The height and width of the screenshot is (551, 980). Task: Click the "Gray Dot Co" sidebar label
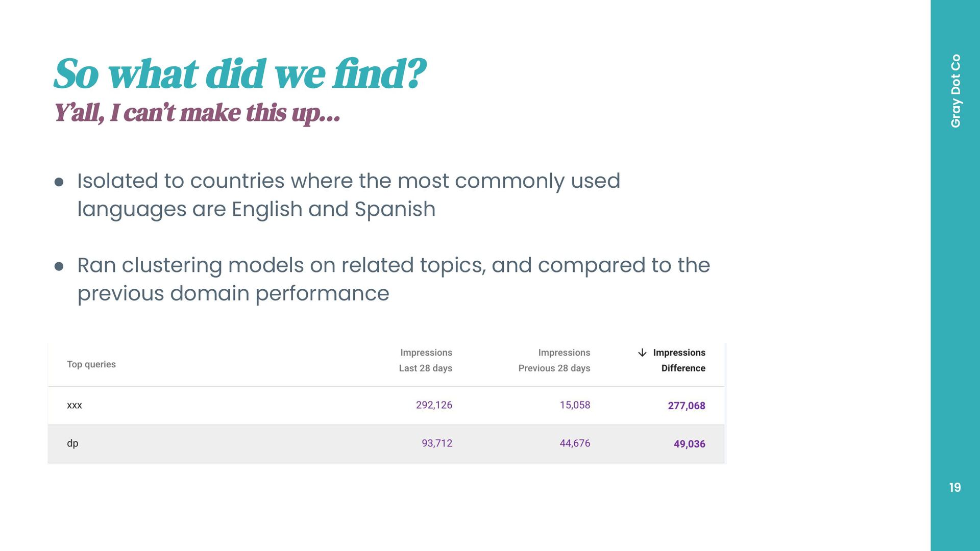pyautogui.click(x=955, y=91)
